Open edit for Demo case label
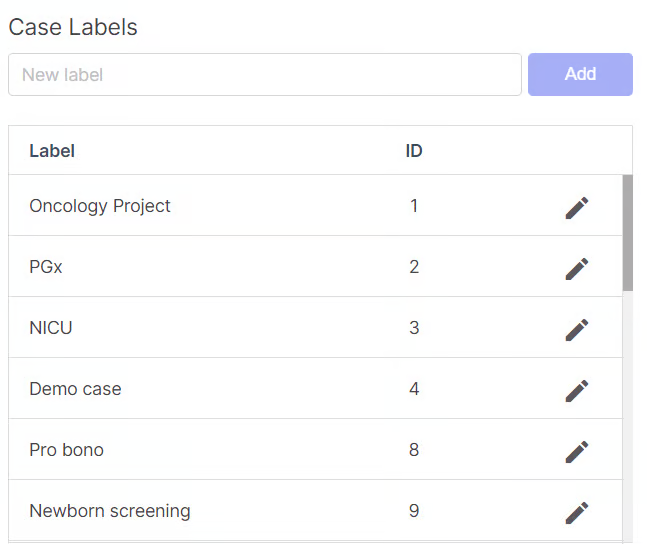The width and height of the screenshot is (647, 553). [x=576, y=390]
